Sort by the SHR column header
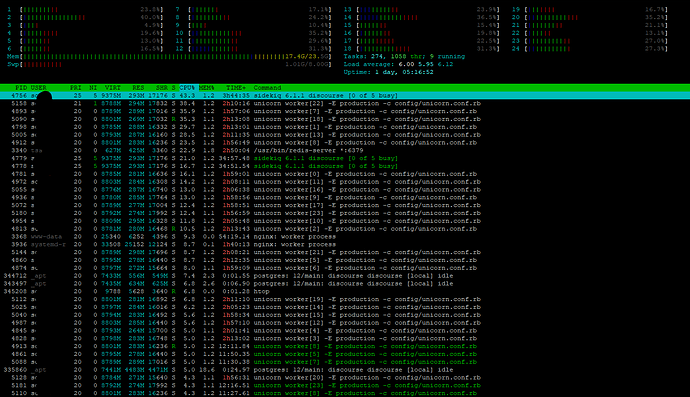Screen dimensions: 690x397 (x=161, y=88)
